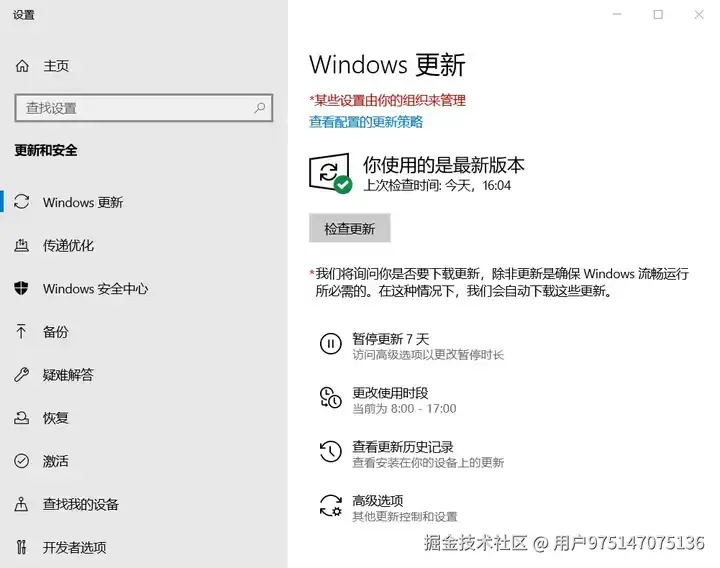The image size is (720, 568).
Task: Click the shield icon for Windows 安全中心
Action: (x=21, y=288)
